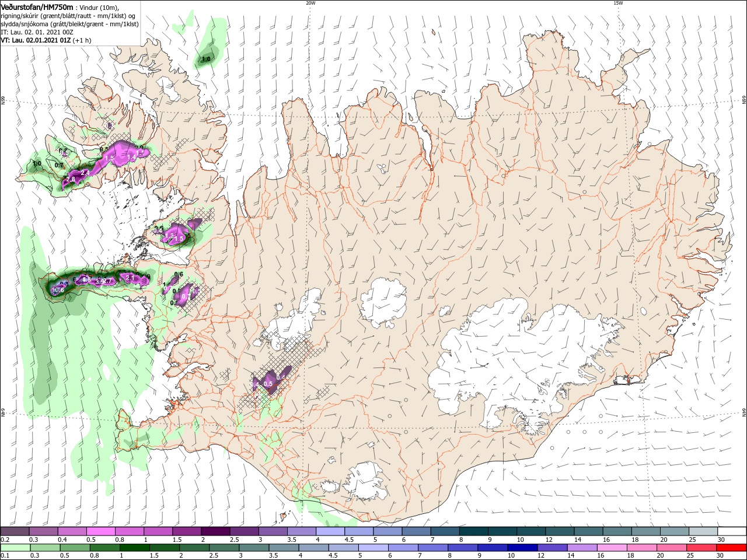Click the Veðurstofan/HM750m map title
Viewport: 747px width, 560px height.
click(37, 6)
